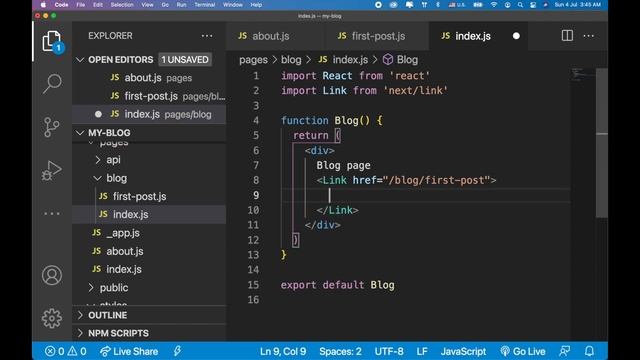Viewport: 640px width, 360px height.
Task: Select first-post.js in Open Editors
Action: 149,96
